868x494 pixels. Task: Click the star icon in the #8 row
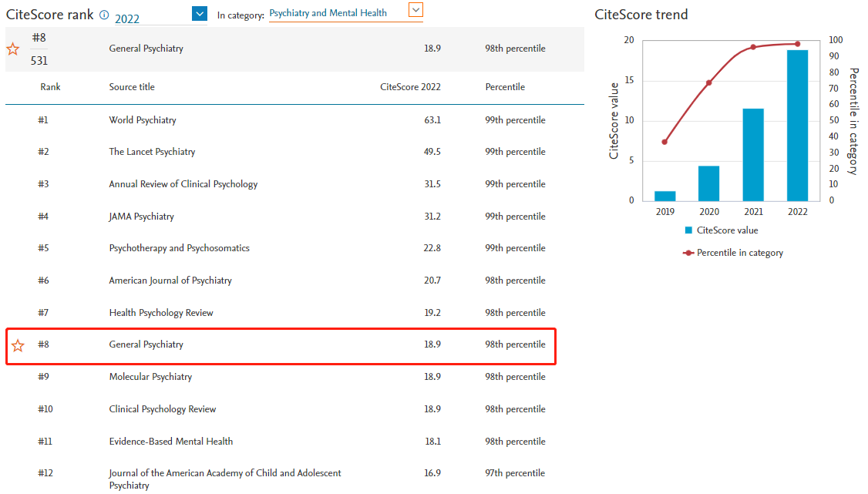coord(18,345)
